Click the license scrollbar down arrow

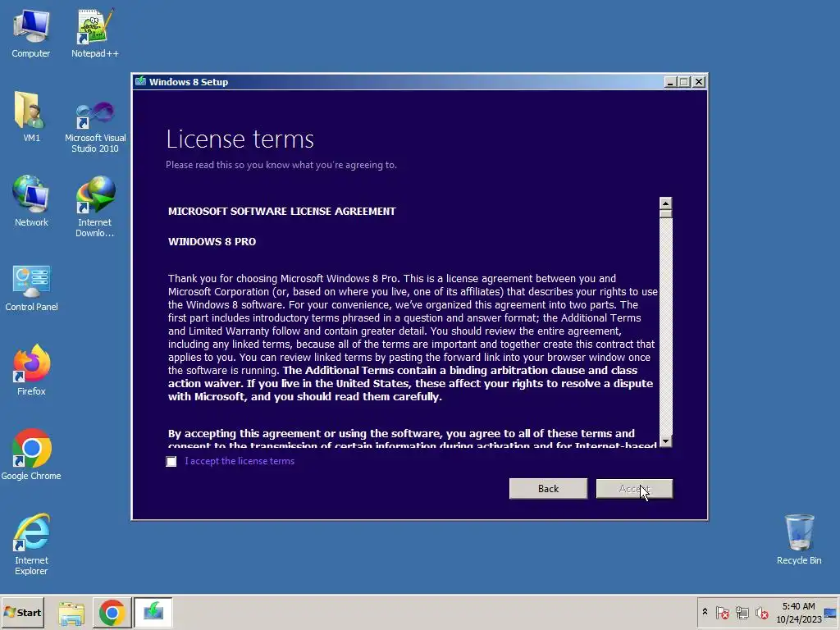[665, 441]
